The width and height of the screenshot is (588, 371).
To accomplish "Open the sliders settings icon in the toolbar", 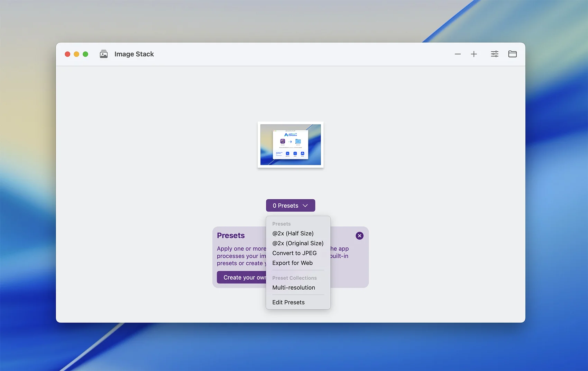I will [x=495, y=54].
